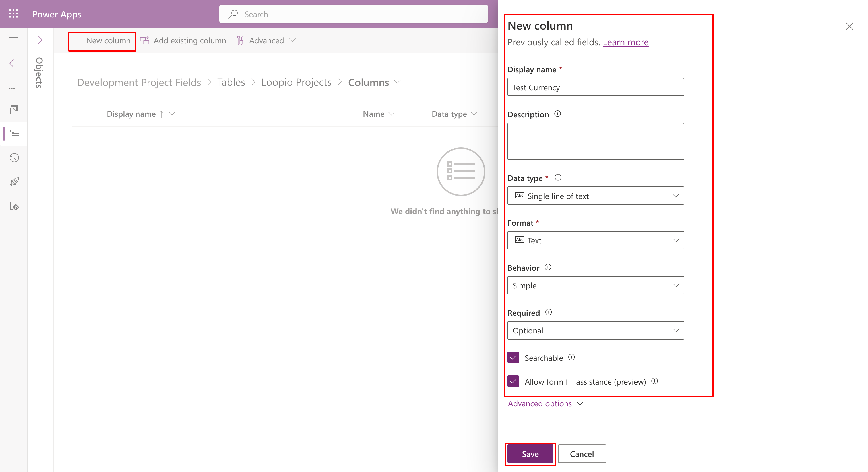This screenshot has height=472, width=868.
Task: Choose Add existing column
Action: (183, 41)
